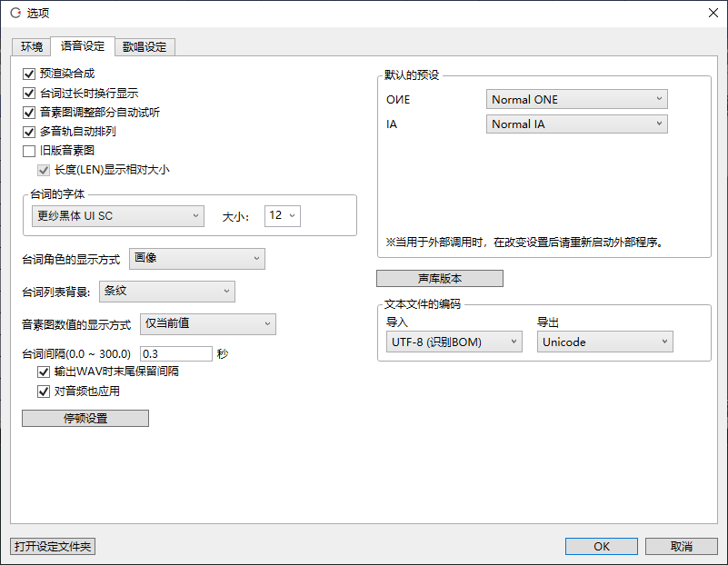Open the 台词的字体 font dropdown
Viewport: 728px width, 565px height.
point(117,216)
